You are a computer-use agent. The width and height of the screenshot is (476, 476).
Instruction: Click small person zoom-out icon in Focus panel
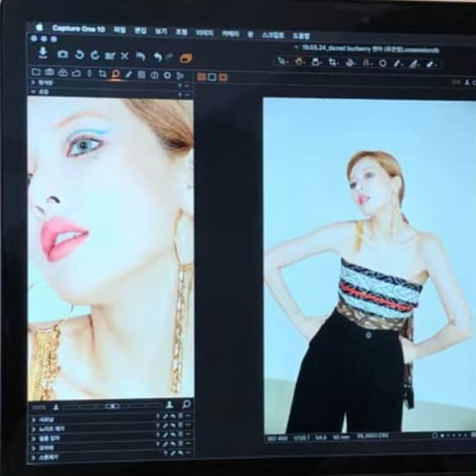[56, 406]
